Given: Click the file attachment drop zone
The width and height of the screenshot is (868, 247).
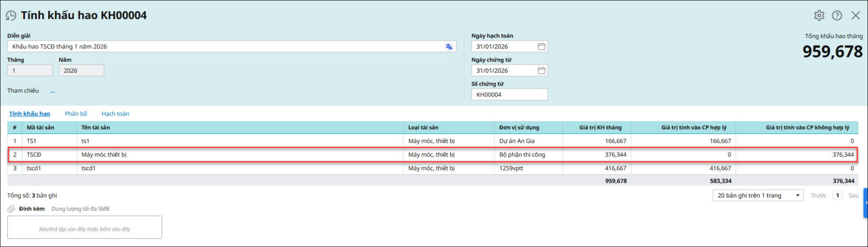Looking at the screenshot, I should pos(85,227).
